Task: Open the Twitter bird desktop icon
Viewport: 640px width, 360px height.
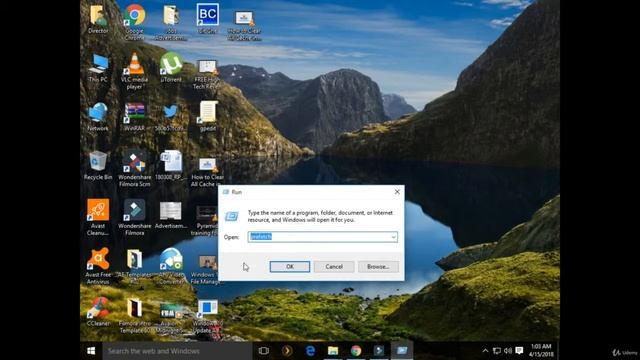Action: click(171, 116)
